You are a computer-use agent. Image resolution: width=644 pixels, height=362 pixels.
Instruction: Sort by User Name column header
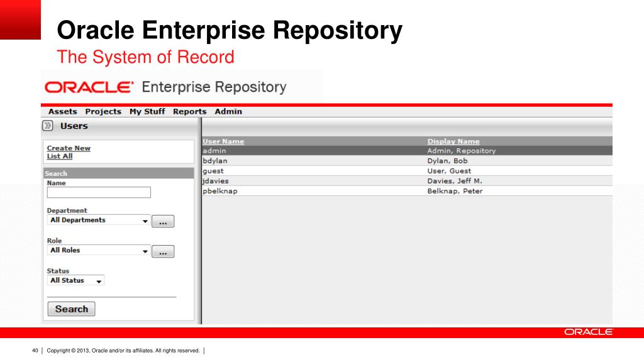(x=223, y=141)
